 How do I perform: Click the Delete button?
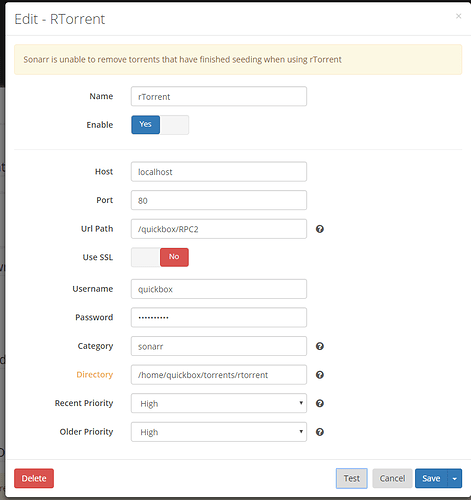click(34, 478)
